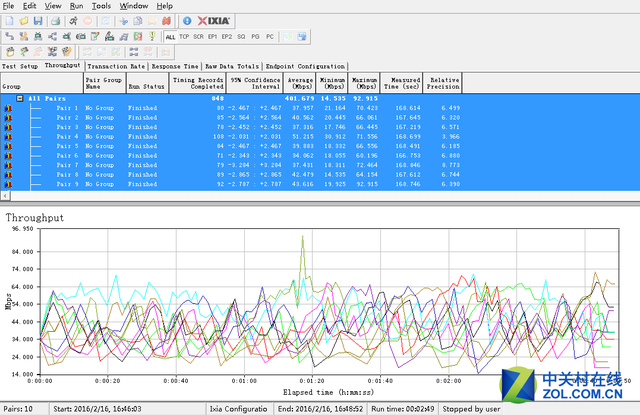Toggle the EP1 filter button

coord(212,36)
